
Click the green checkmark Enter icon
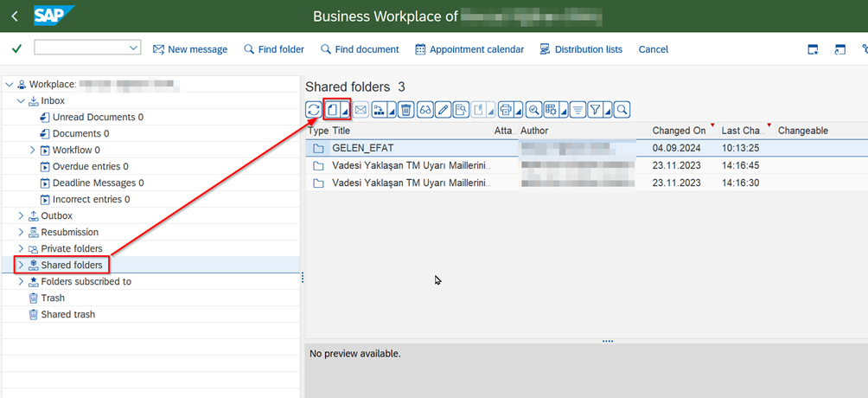tap(16, 48)
